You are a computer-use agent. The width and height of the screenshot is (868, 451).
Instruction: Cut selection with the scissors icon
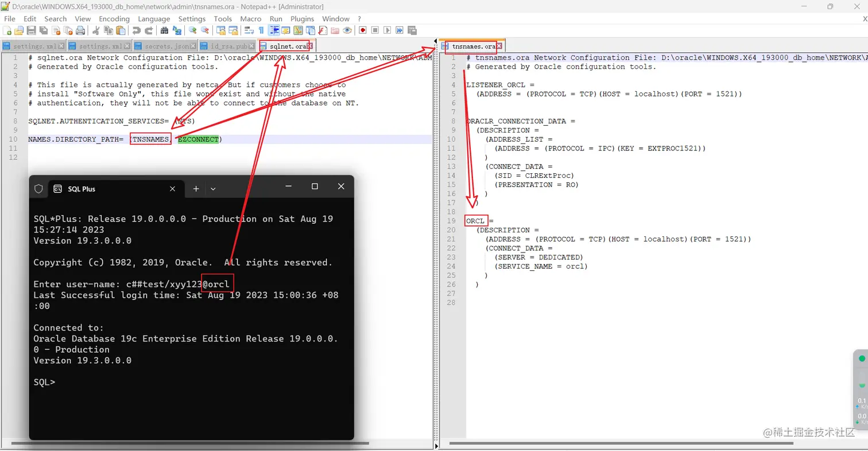pyautogui.click(x=96, y=30)
